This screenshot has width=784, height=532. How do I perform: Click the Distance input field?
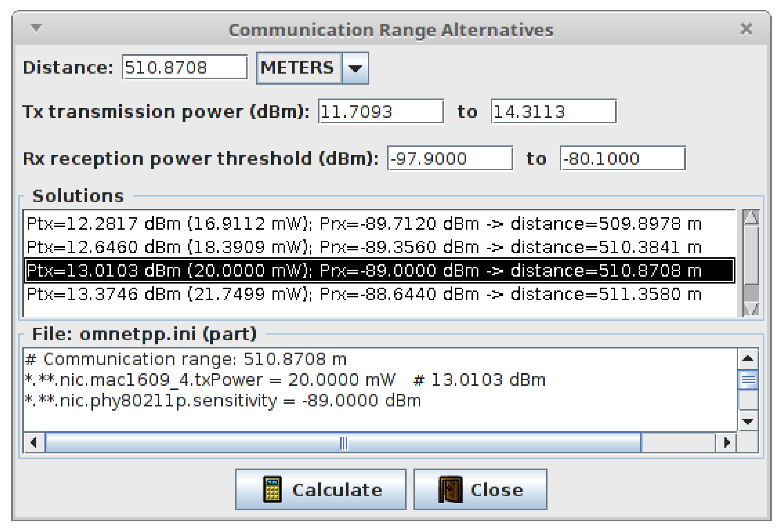(185, 67)
